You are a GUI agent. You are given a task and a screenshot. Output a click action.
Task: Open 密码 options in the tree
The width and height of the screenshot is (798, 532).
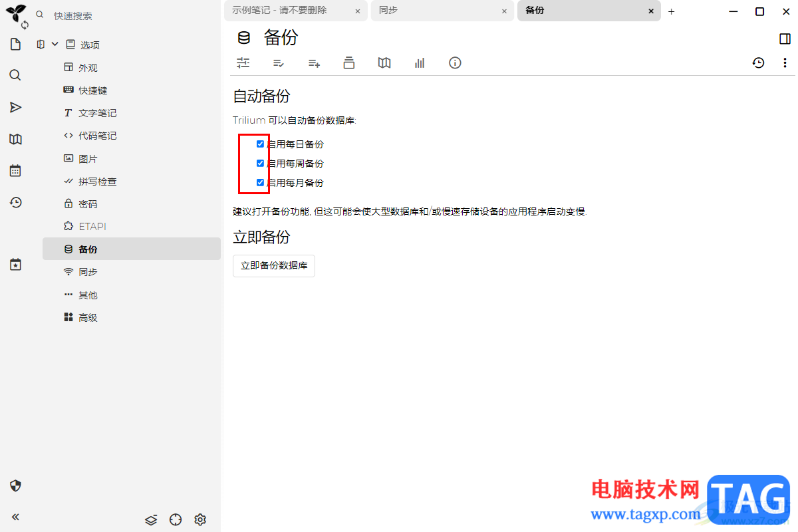point(88,204)
